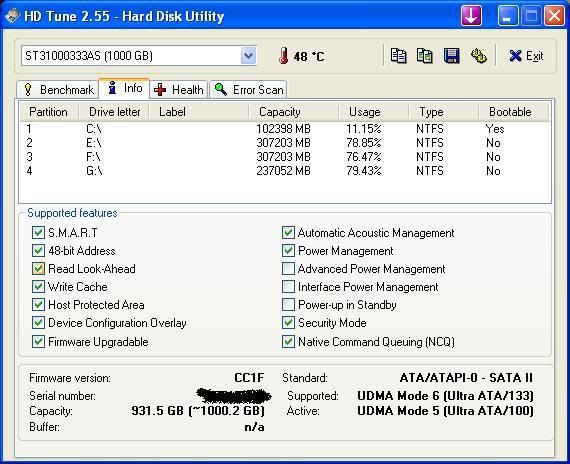Go to the Error Scan tab
The width and height of the screenshot is (570, 464).
[x=248, y=89]
